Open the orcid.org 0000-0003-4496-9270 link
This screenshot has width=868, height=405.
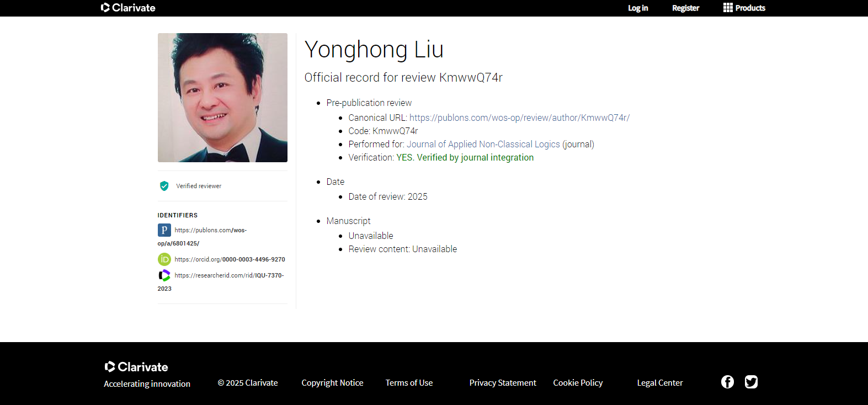[230, 259]
